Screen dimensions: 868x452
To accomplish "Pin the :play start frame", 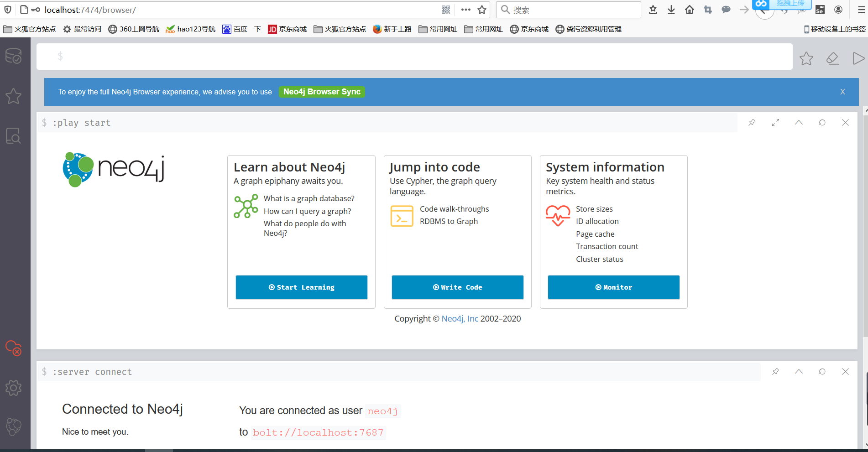I will coord(752,122).
